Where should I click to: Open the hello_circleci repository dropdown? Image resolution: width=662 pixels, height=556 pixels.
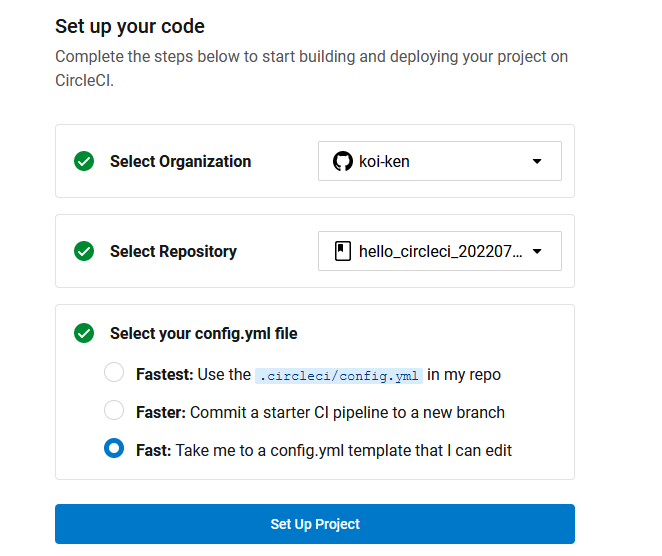point(440,251)
